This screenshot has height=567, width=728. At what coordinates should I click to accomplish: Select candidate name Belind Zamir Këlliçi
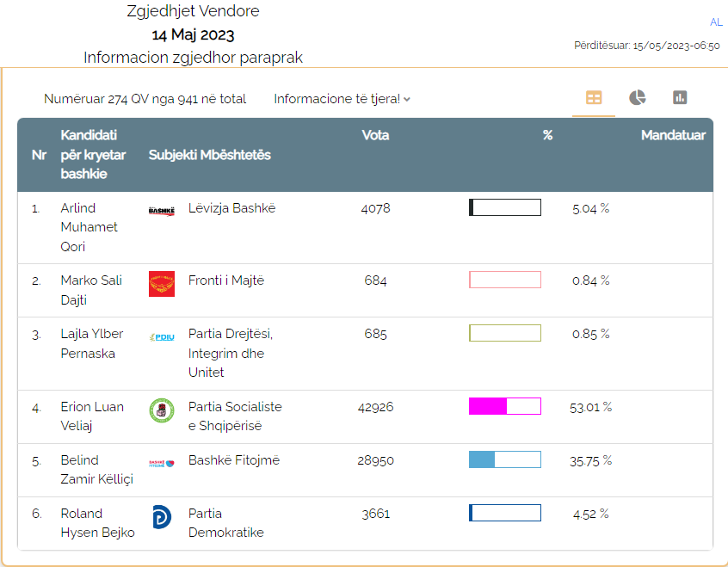click(x=96, y=470)
